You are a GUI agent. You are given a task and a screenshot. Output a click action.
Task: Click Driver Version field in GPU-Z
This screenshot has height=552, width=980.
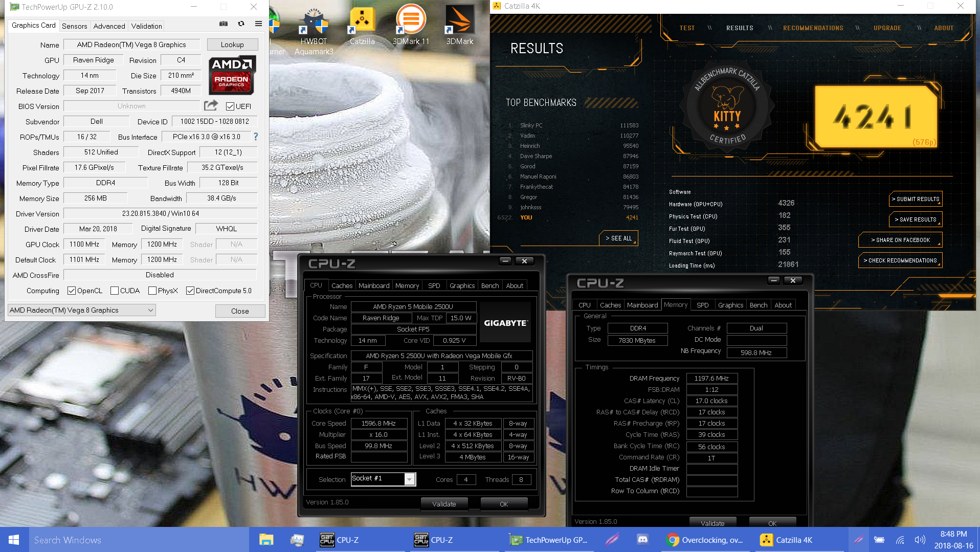160,213
